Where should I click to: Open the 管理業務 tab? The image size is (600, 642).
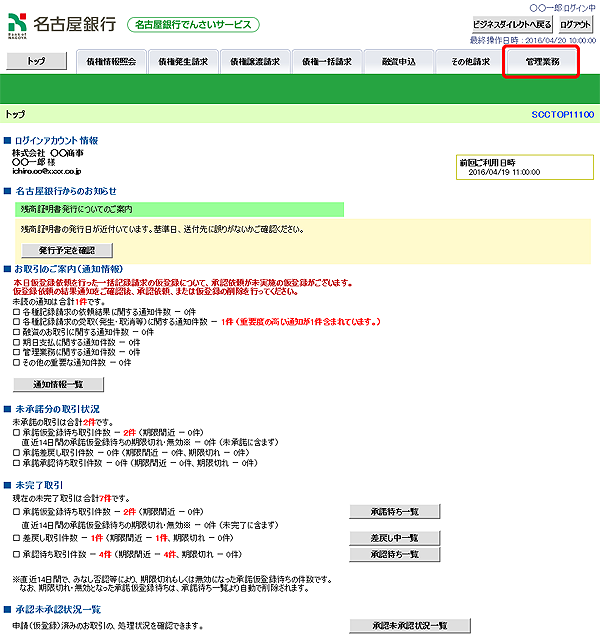pos(542,62)
